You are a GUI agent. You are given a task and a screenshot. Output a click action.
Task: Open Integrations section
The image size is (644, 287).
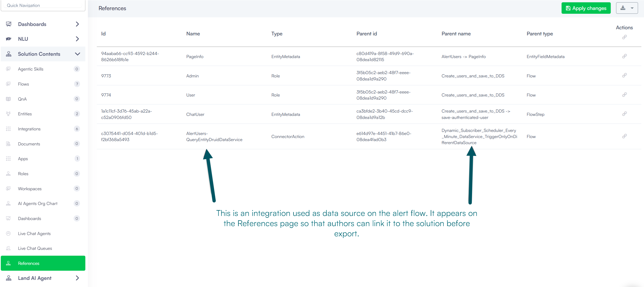click(x=43, y=129)
